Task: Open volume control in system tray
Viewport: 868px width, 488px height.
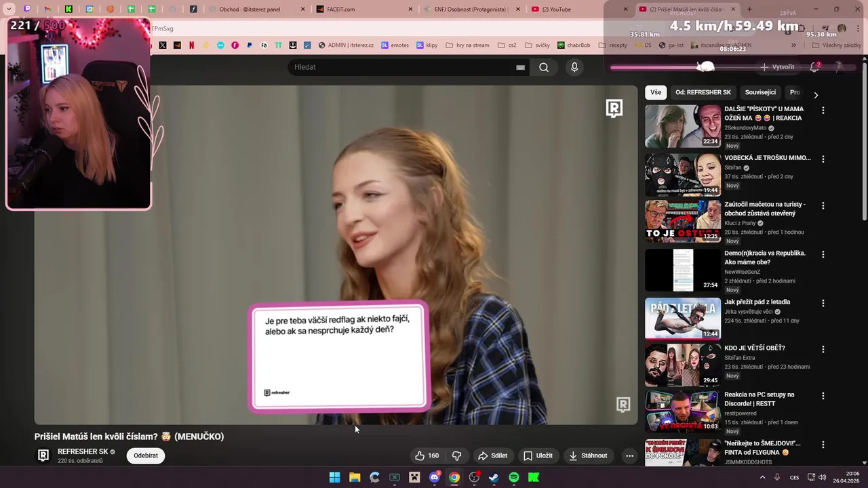Action: click(824, 477)
